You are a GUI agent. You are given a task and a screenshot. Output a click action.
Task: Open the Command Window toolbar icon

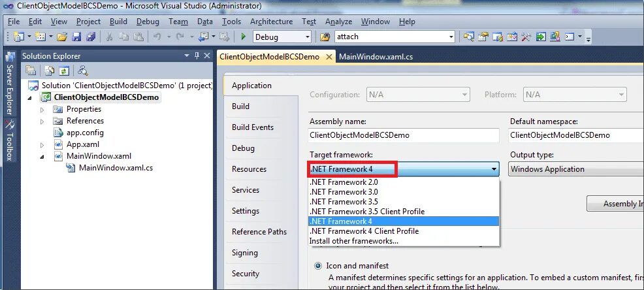click(570, 37)
